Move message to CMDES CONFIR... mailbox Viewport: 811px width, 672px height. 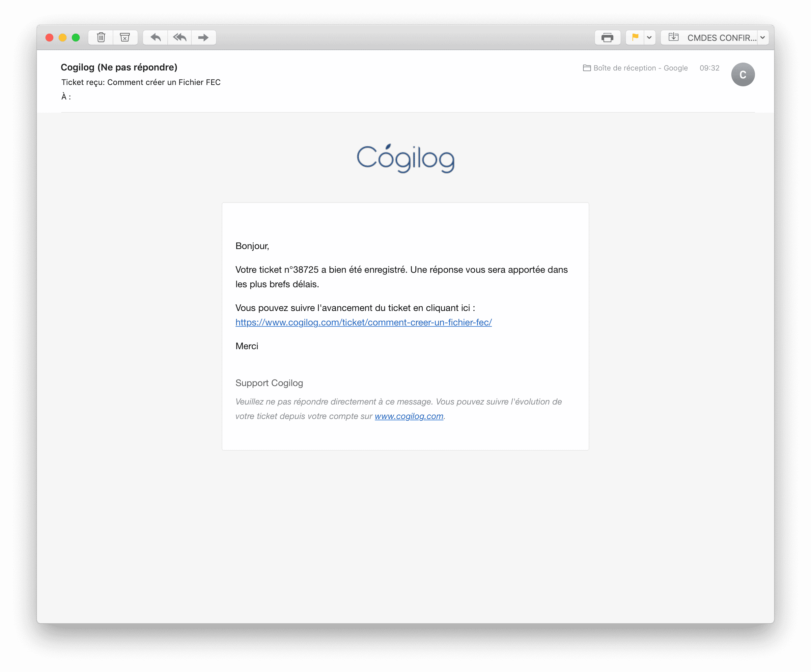click(709, 38)
